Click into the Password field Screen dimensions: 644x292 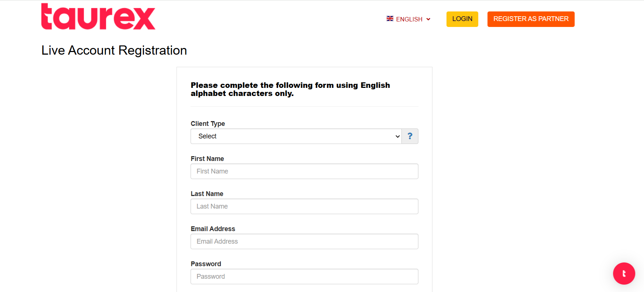[x=304, y=276]
